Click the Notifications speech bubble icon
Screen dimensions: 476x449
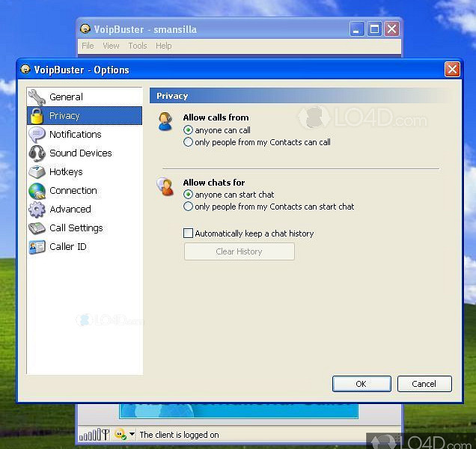click(37, 135)
